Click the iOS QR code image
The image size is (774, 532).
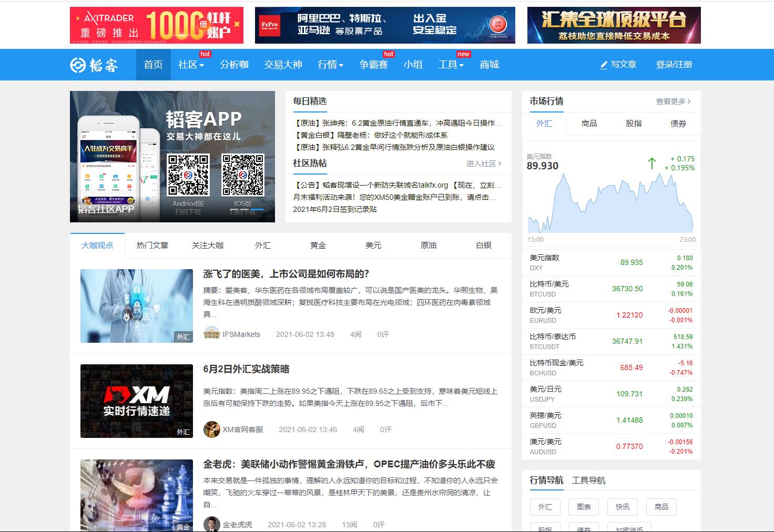242,175
